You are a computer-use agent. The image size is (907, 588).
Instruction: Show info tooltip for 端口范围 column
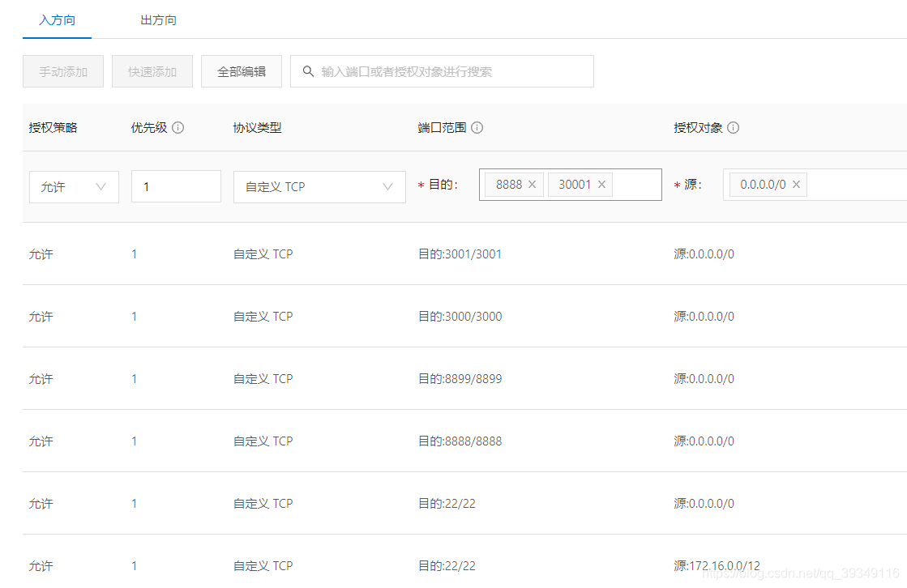[477, 128]
